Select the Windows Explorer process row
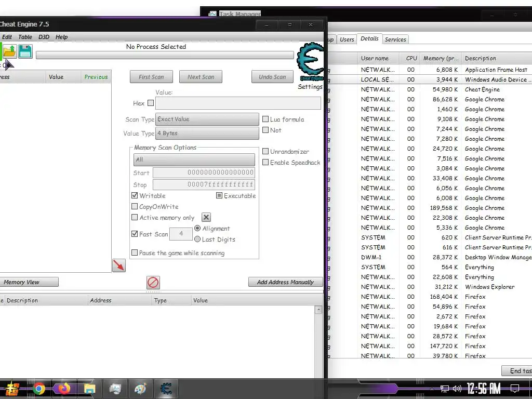This screenshot has height=399, width=532. [430, 287]
